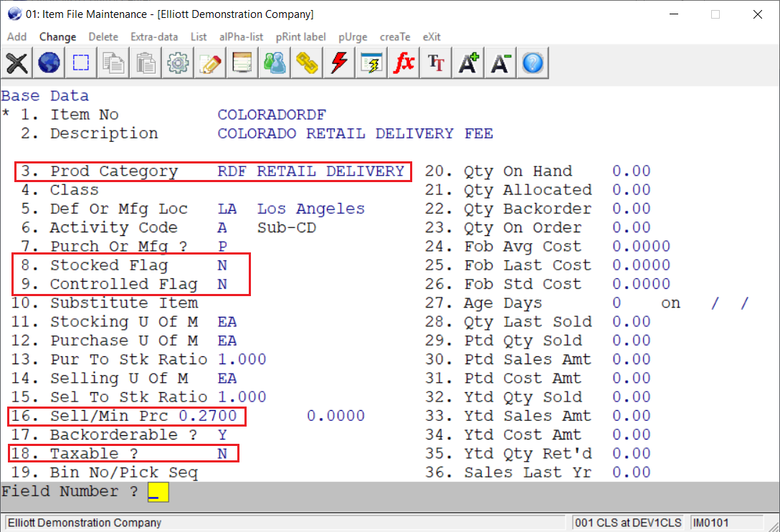Click the Stocked Flag N value

click(222, 266)
